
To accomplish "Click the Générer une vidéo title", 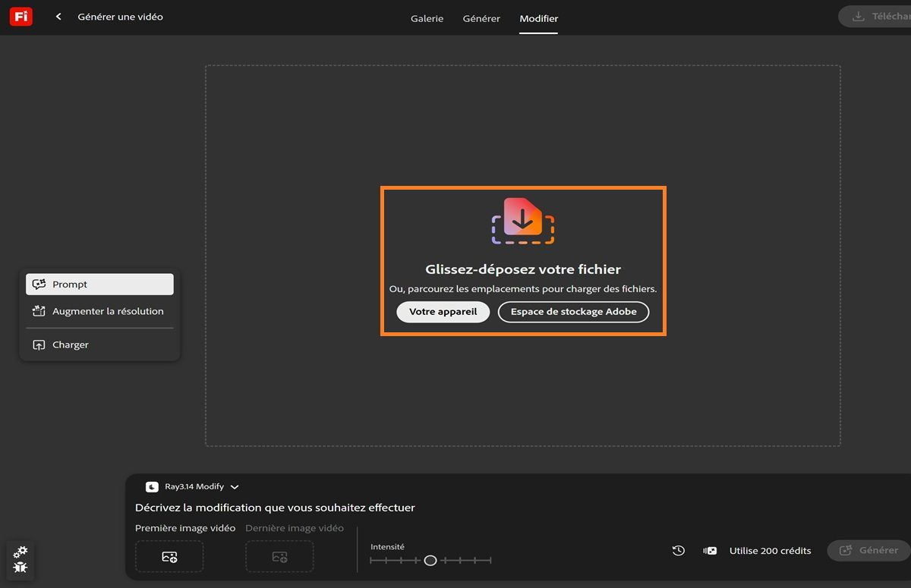I will point(120,17).
